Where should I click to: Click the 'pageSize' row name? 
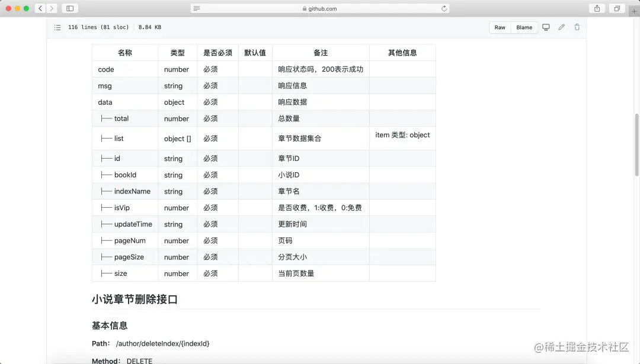pyautogui.click(x=129, y=257)
